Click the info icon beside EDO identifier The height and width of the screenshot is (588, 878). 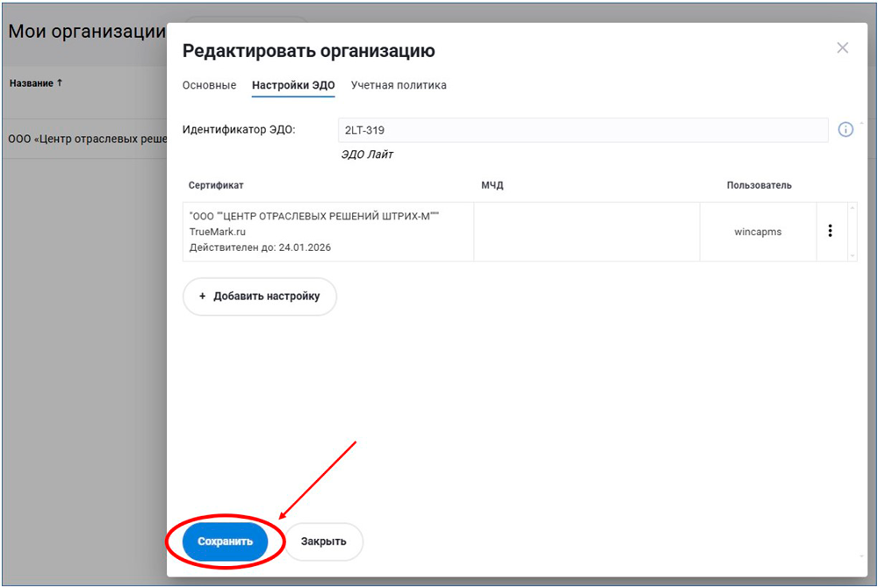point(846,130)
